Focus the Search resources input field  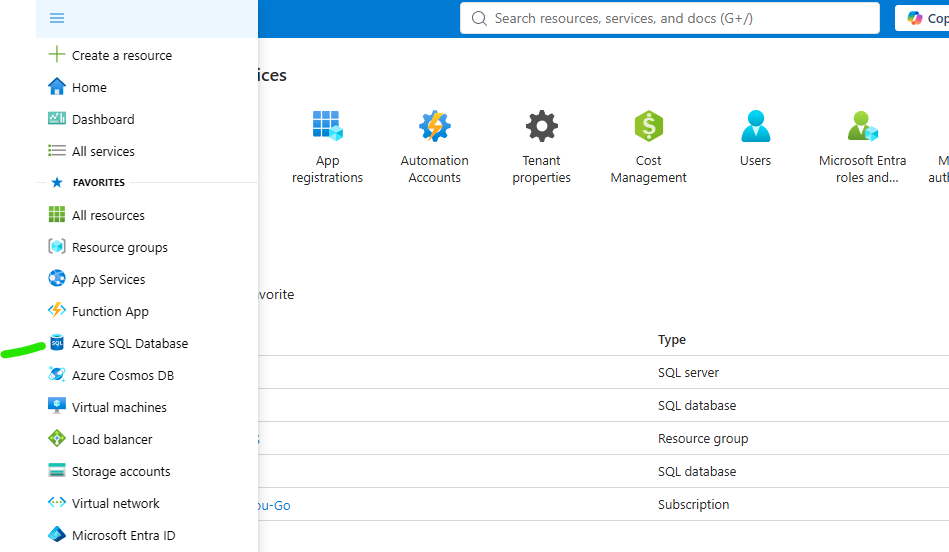click(x=669, y=19)
